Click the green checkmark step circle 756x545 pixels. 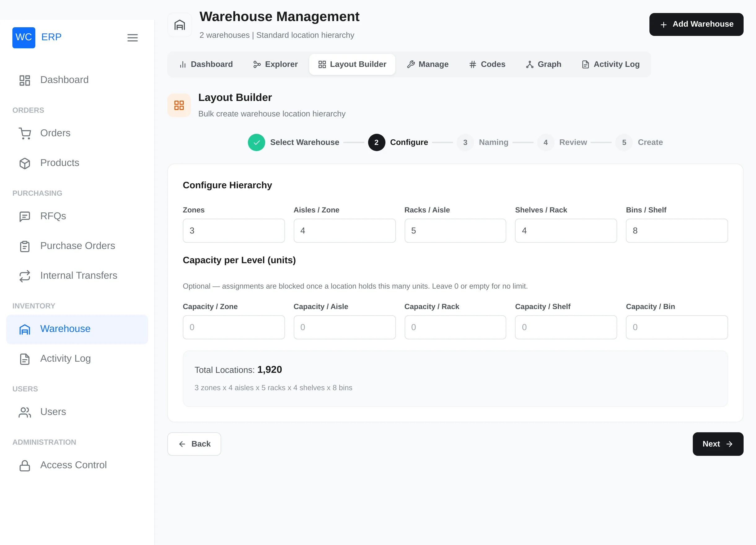(x=256, y=142)
